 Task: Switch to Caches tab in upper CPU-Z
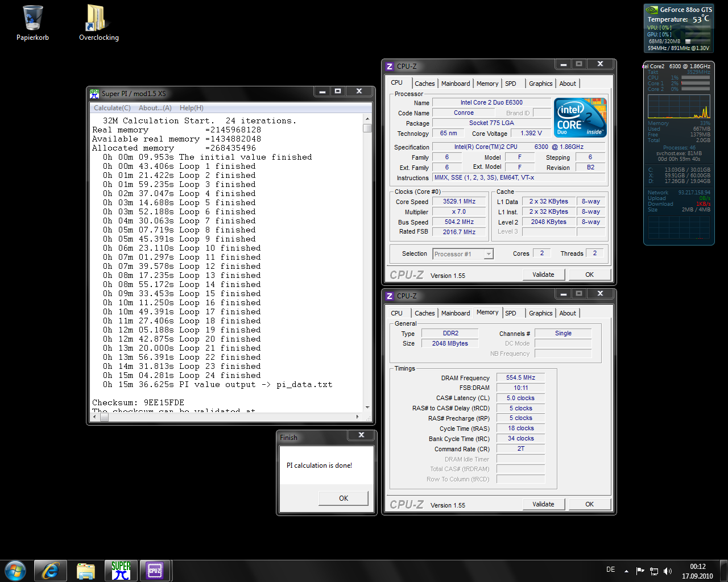(424, 84)
